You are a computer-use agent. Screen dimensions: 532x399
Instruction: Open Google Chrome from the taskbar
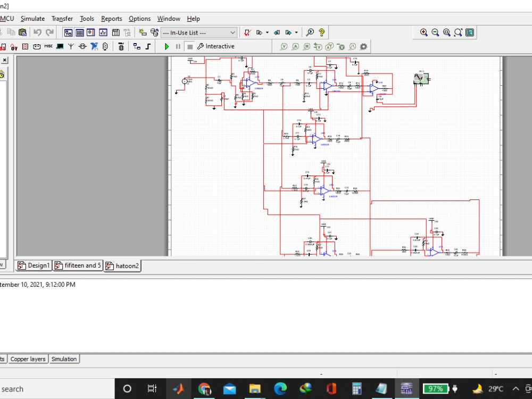(205, 388)
